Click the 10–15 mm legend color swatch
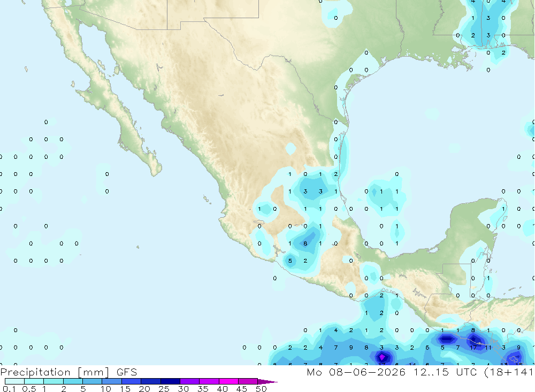Viewport: 535px width, 392px height. click(112, 381)
